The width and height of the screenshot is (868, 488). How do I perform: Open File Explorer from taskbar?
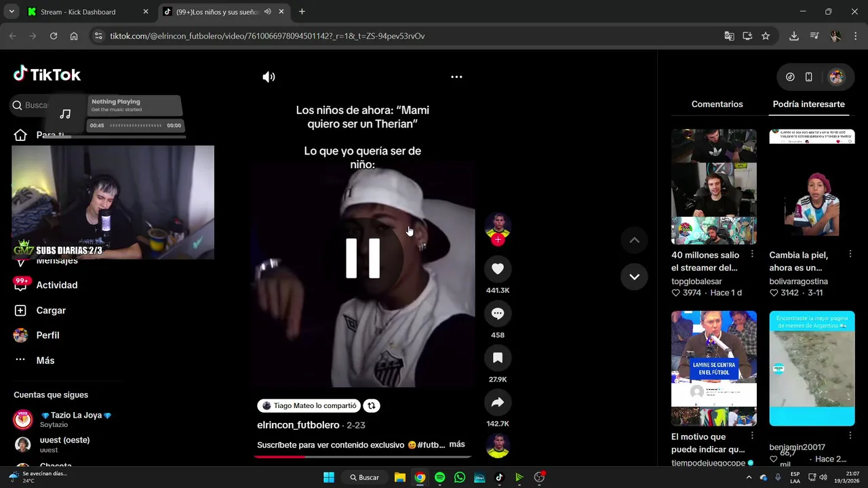(x=400, y=477)
